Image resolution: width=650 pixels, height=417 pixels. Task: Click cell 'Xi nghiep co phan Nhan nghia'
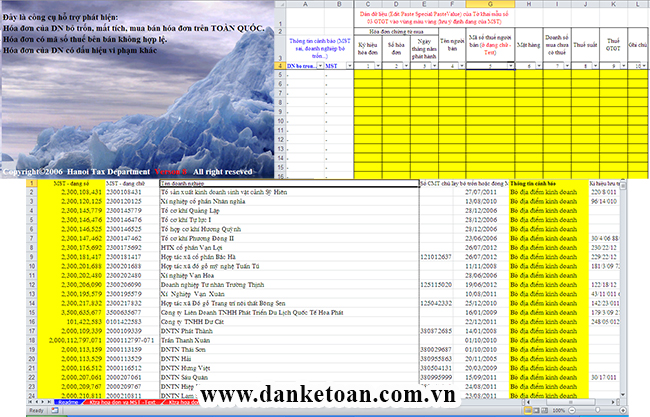289,201
